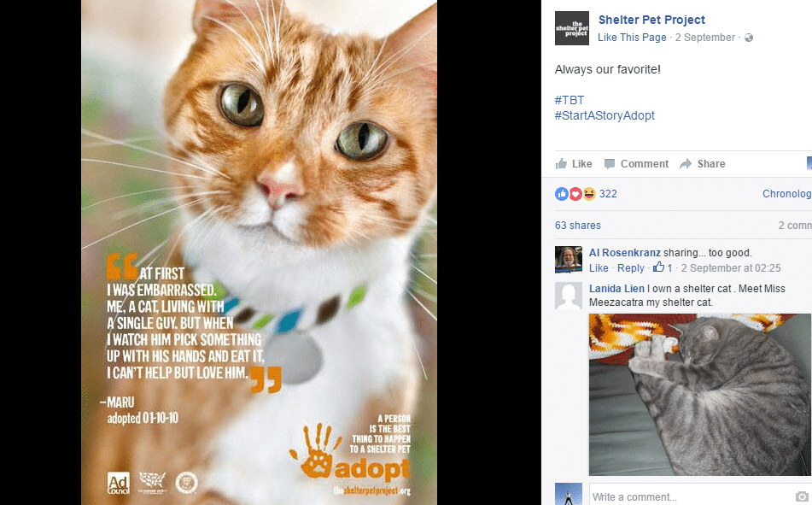Click the camera icon in comment box
Viewport: 812px width, 505px height.
coord(802,496)
